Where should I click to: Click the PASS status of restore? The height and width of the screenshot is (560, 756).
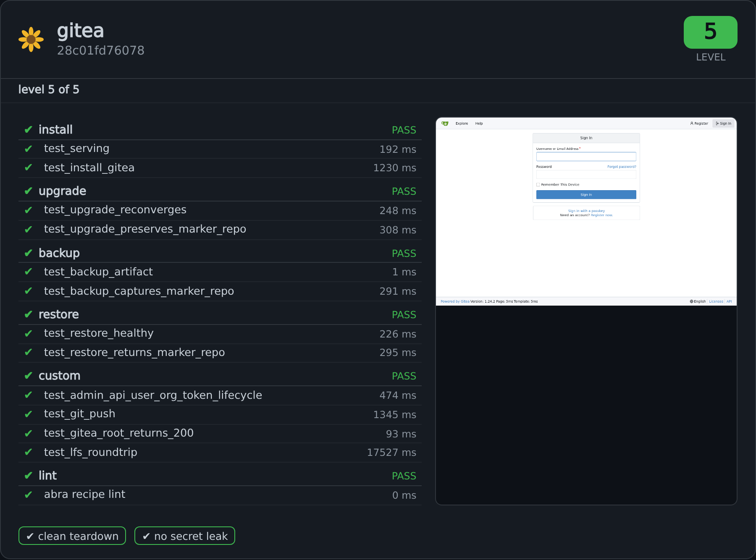[x=404, y=315]
